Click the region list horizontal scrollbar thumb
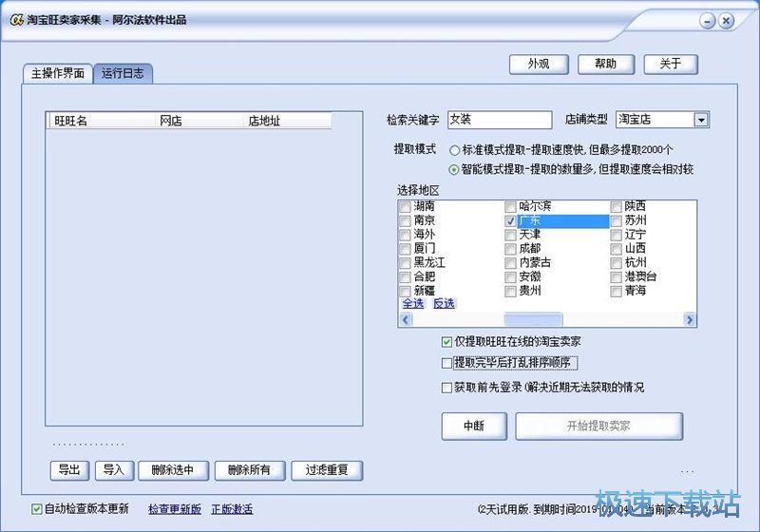760x532 pixels. [533, 320]
